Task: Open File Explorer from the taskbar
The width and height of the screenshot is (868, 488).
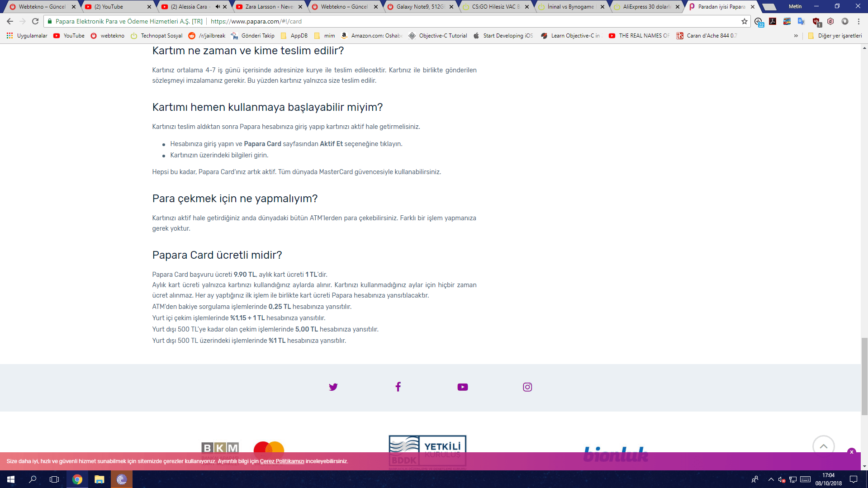Action: click(100, 479)
